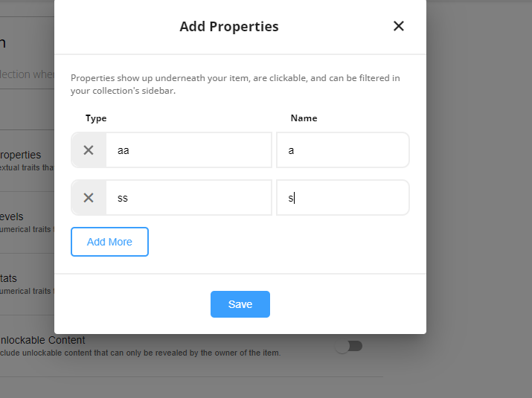
Task: Add another property row with Add More
Action: (109, 242)
